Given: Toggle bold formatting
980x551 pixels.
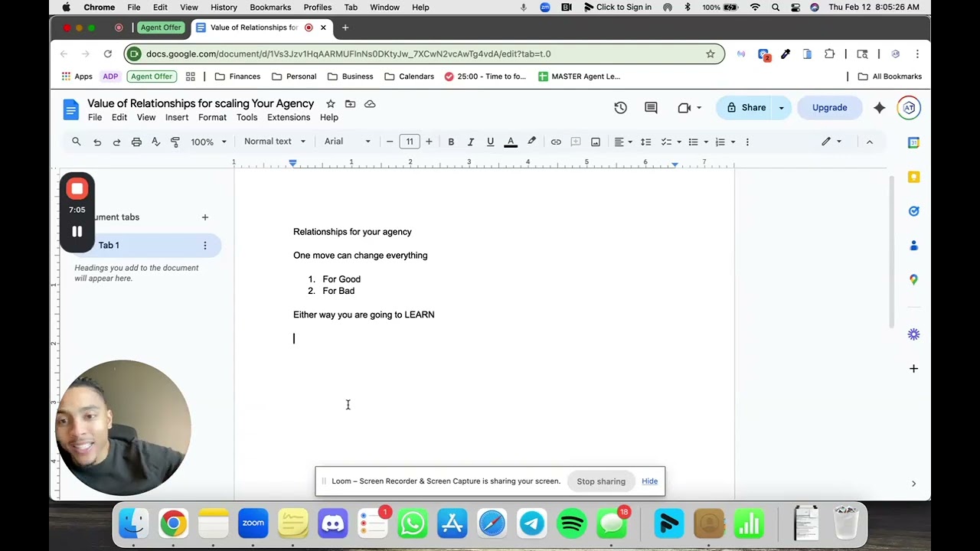Looking at the screenshot, I should (x=451, y=142).
